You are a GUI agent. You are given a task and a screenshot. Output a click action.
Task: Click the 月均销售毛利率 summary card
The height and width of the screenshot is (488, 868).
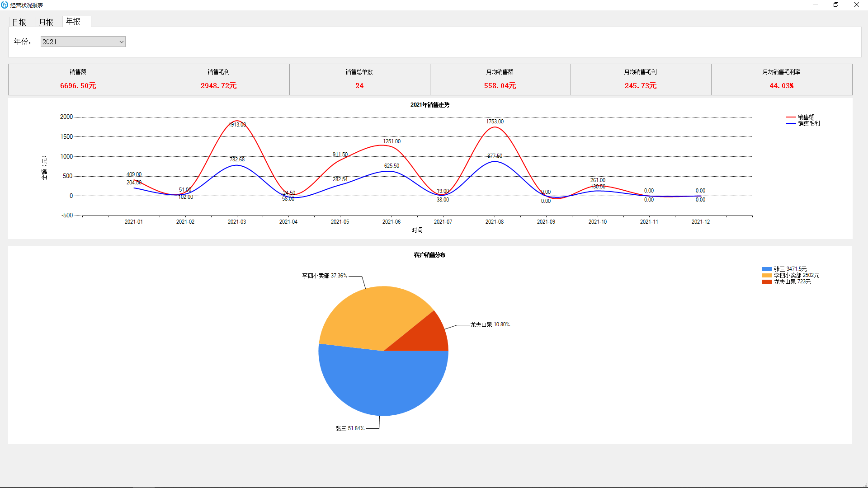point(781,80)
